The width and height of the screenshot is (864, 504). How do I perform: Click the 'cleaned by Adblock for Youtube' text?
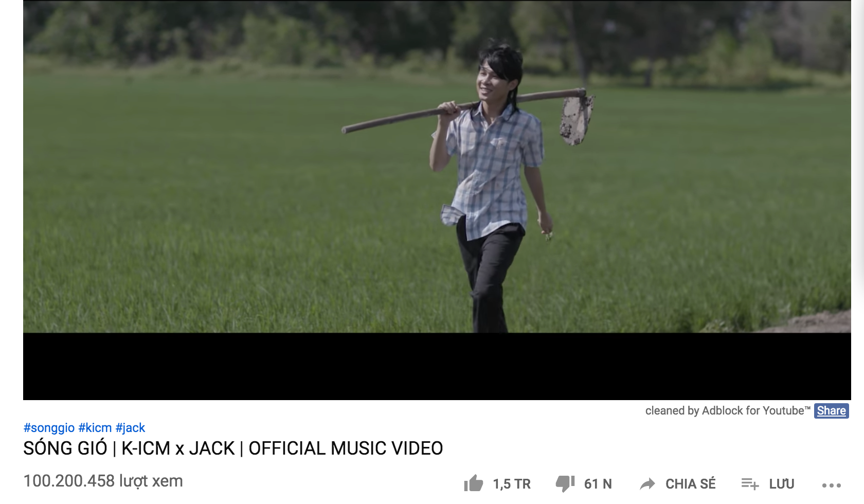pyautogui.click(x=728, y=410)
